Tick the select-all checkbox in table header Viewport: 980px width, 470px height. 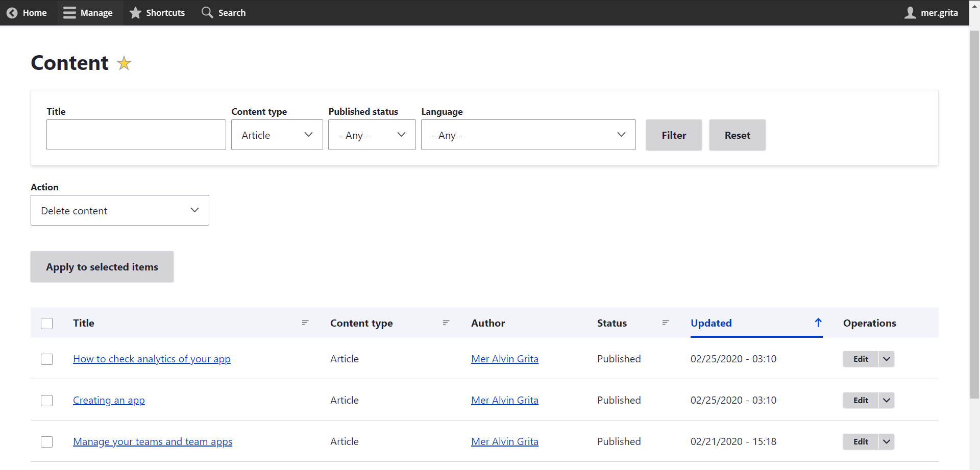tap(47, 324)
